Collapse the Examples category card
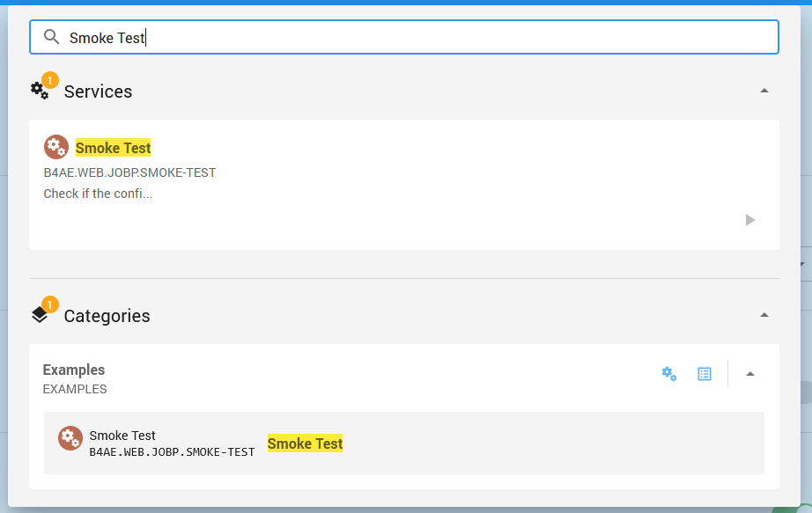 pyautogui.click(x=750, y=374)
